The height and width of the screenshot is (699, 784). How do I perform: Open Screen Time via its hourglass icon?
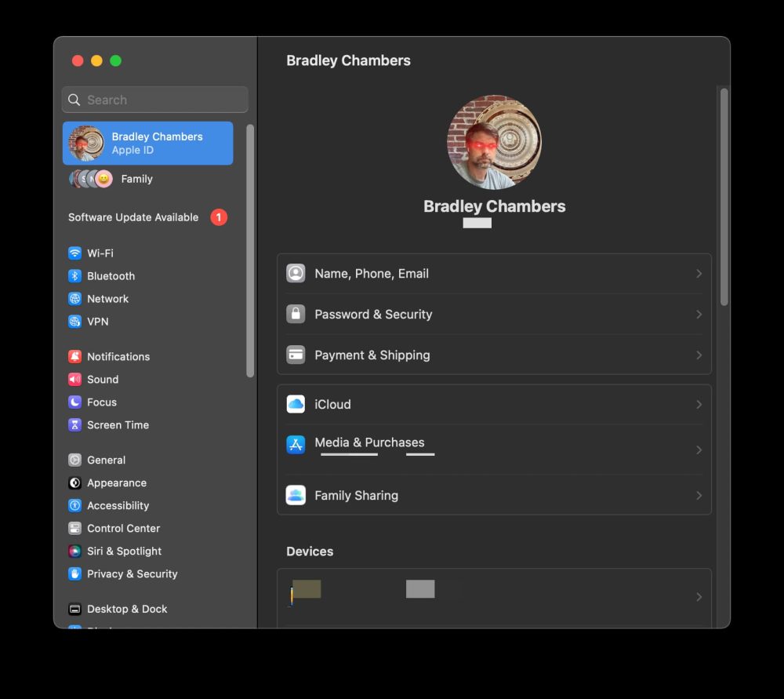pyautogui.click(x=74, y=424)
